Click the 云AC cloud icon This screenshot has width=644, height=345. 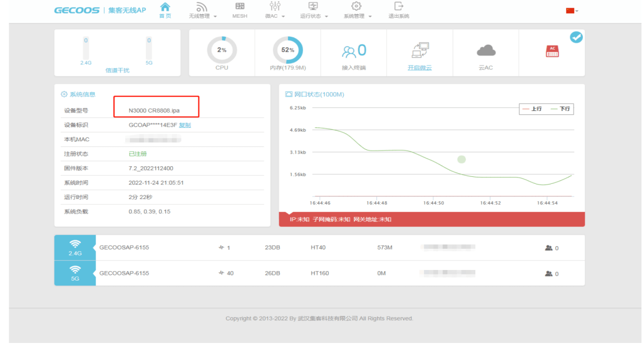tap(485, 49)
